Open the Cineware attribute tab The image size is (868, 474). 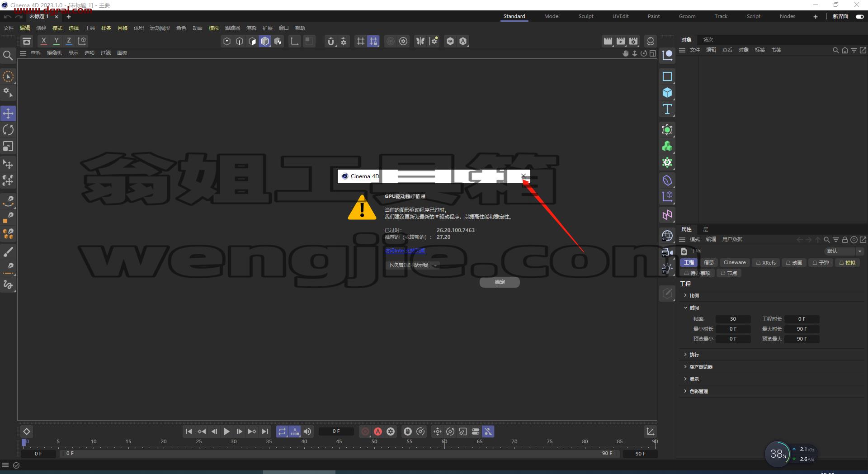coord(735,263)
